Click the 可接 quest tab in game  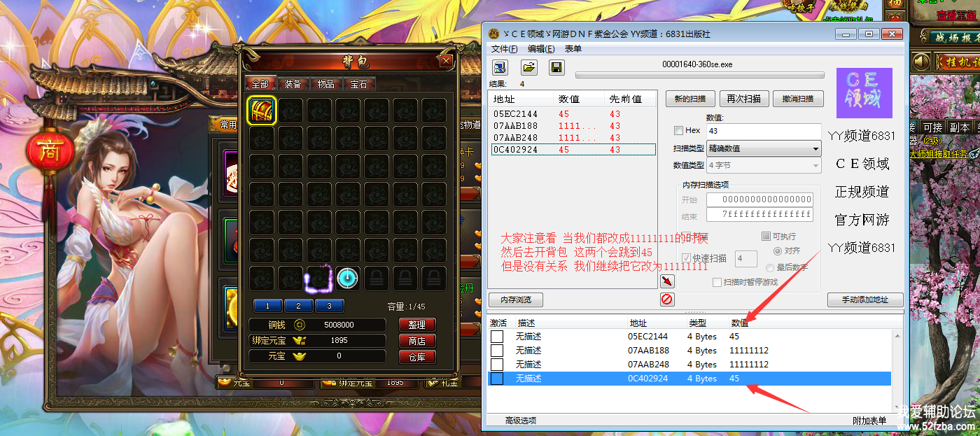point(932,127)
